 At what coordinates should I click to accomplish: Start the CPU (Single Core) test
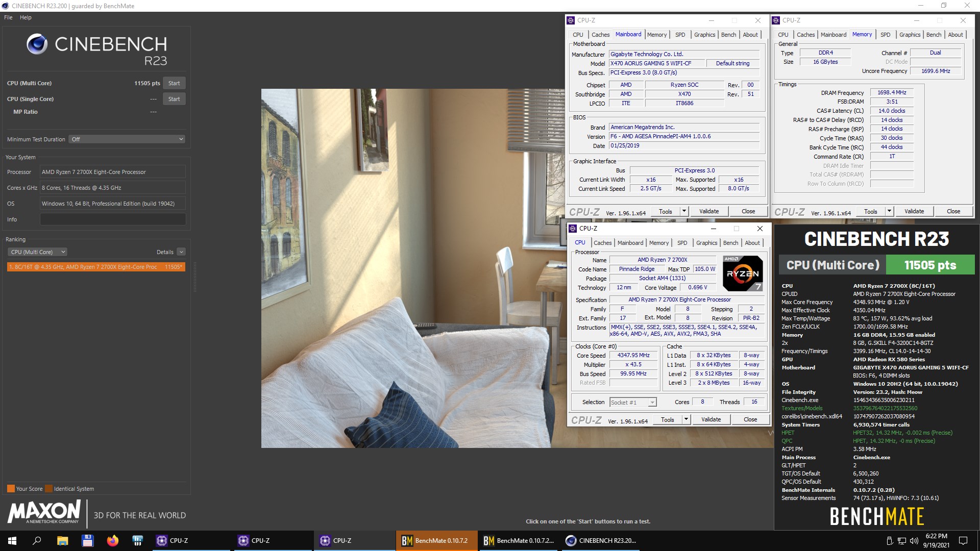[174, 99]
